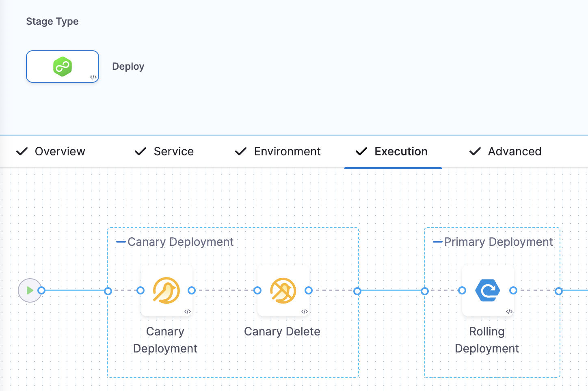Switch to the Service tab
The image size is (588, 391).
coord(174,151)
